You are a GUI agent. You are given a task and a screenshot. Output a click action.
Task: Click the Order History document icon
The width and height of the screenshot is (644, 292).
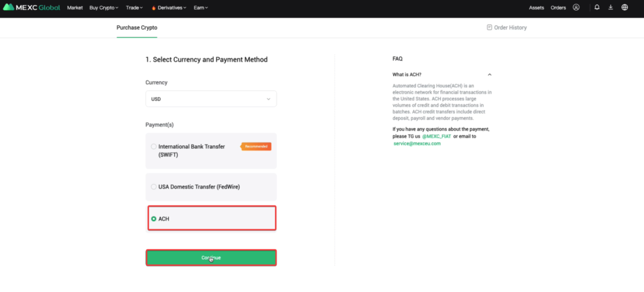(489, 28)
